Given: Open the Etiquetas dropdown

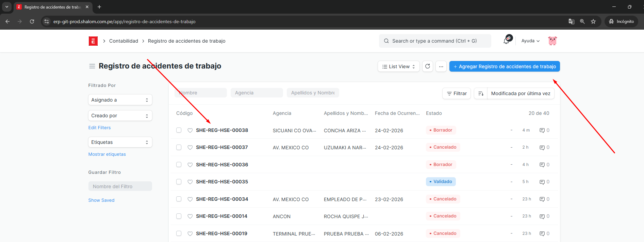Looking at the screenshot, I should click(x=120, y=142).
